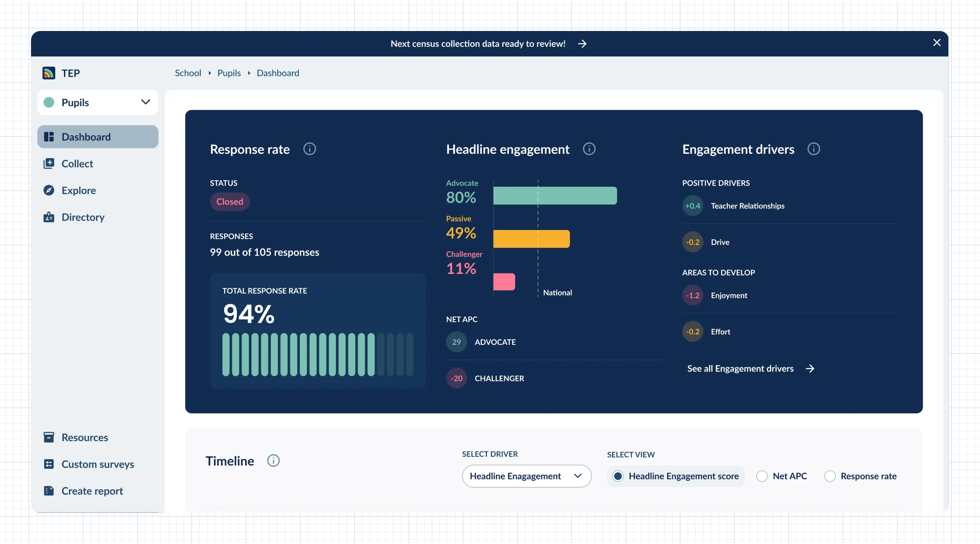Click the TEP logo icon
980x544 pixels.
click(x=49, y=73)
